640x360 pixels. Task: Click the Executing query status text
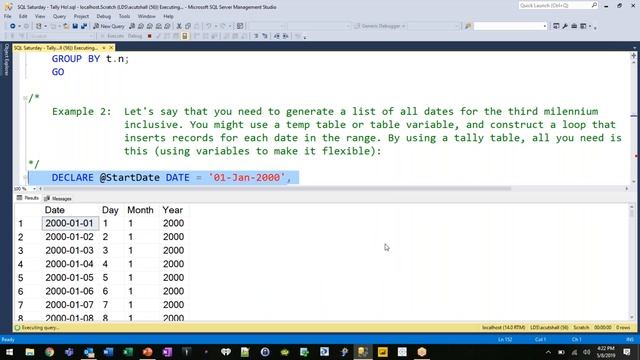click(x=40, y=328)
